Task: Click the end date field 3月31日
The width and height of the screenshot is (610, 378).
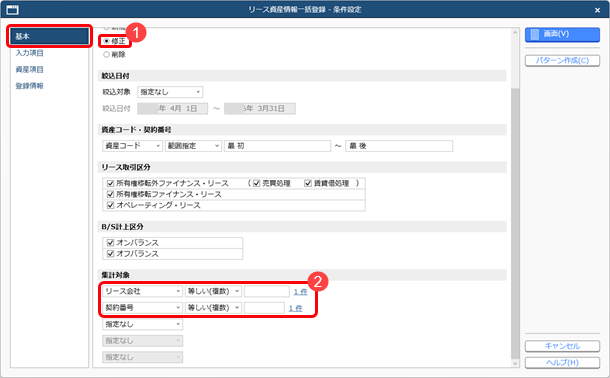Action: pyautogui.click(x=260, y=108)
